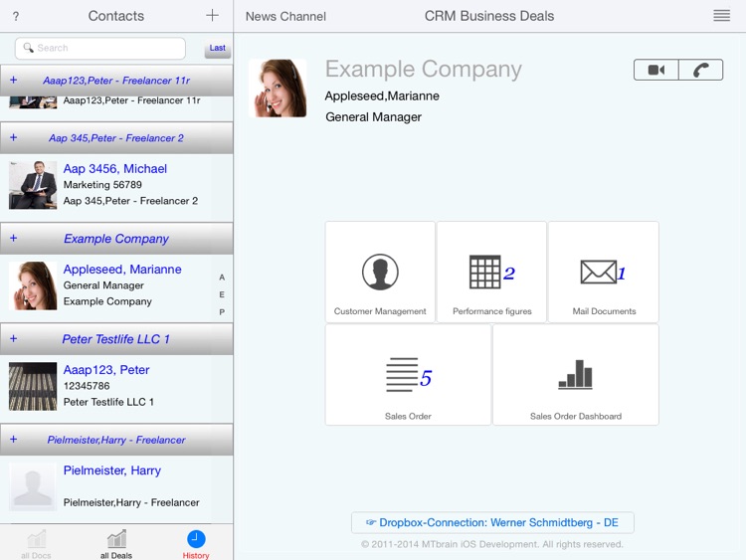This screenshot has height=560, width=746.
Task: Click the Marketing 56789 text
Action: (x=102, y=185)
